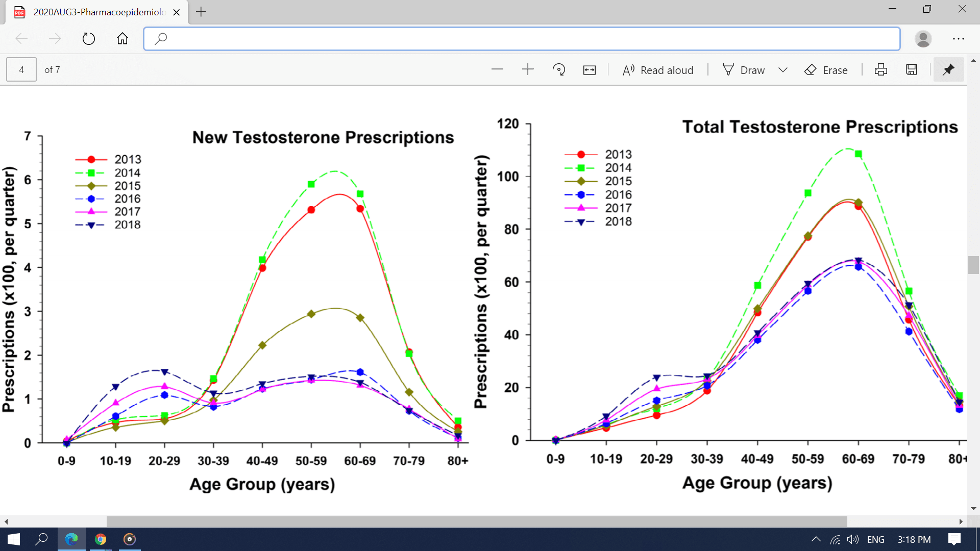The height and width of the screenshot is (551, 980).
Task: Click the browser forward arrow
Action: click(x=55, y=39)
